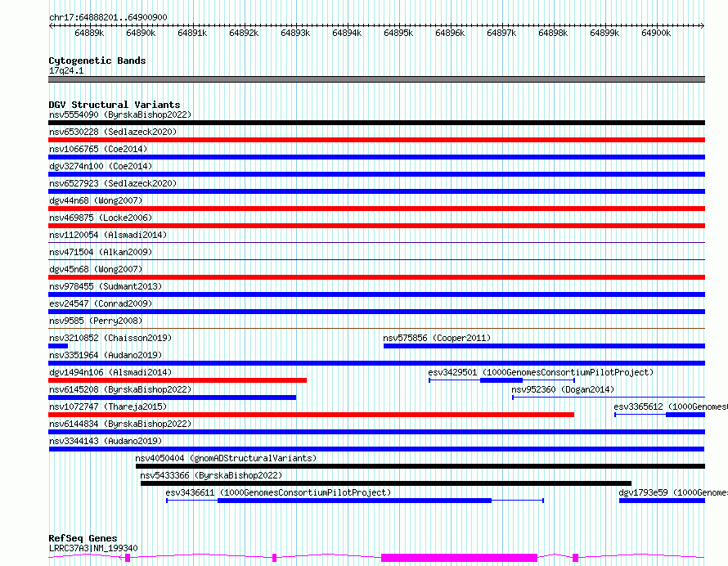Click nsv3344143 (Audano2019) label
The image size is (728, 566).
coord(106,441)
